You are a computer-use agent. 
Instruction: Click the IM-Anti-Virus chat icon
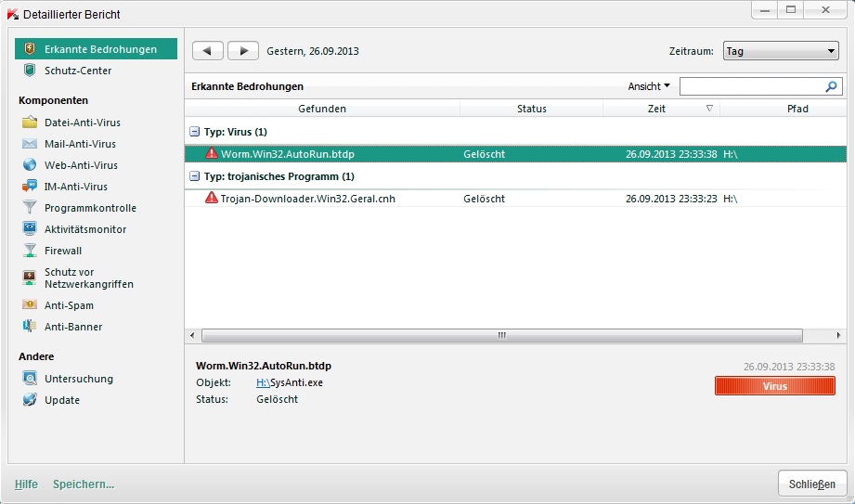pyautogui.click(x=30, y=186)
